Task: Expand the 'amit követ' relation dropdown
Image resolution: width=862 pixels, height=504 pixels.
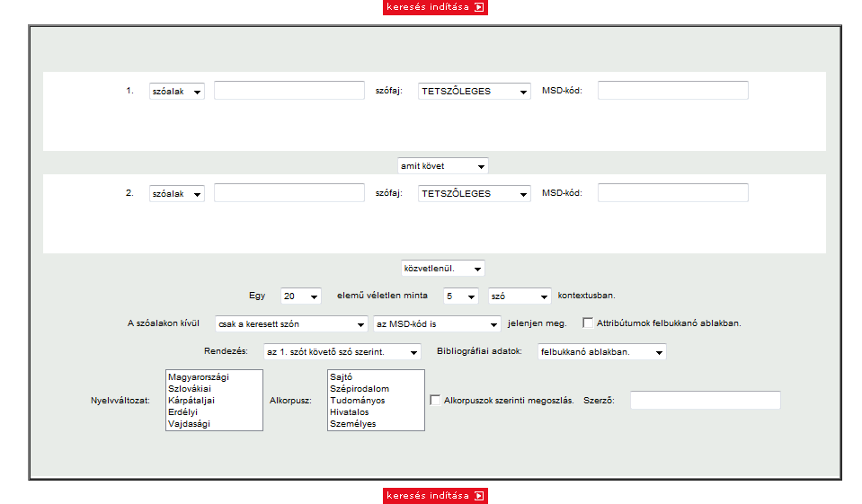Action: click(442, 165)
